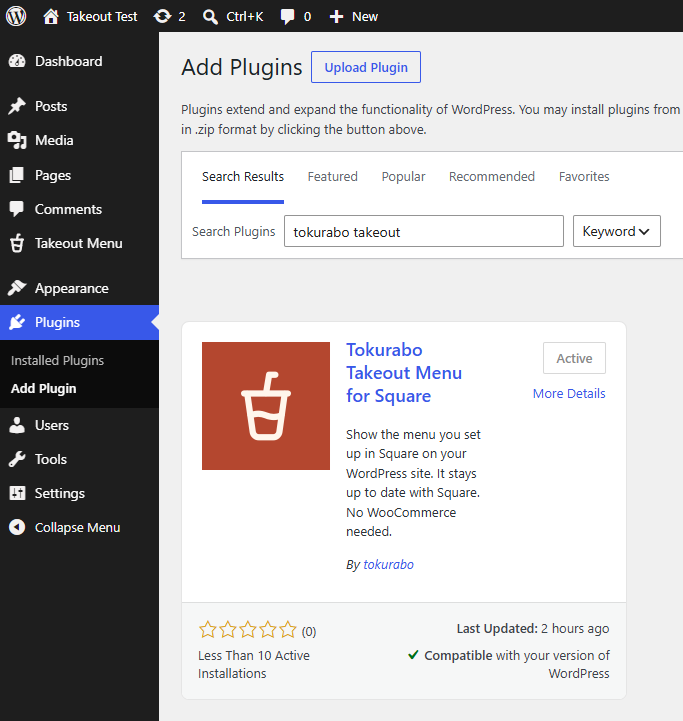Open Tokurabo Takeout Menu for Square title
This screenshot has width=683, height=721.
click(404, 373)
